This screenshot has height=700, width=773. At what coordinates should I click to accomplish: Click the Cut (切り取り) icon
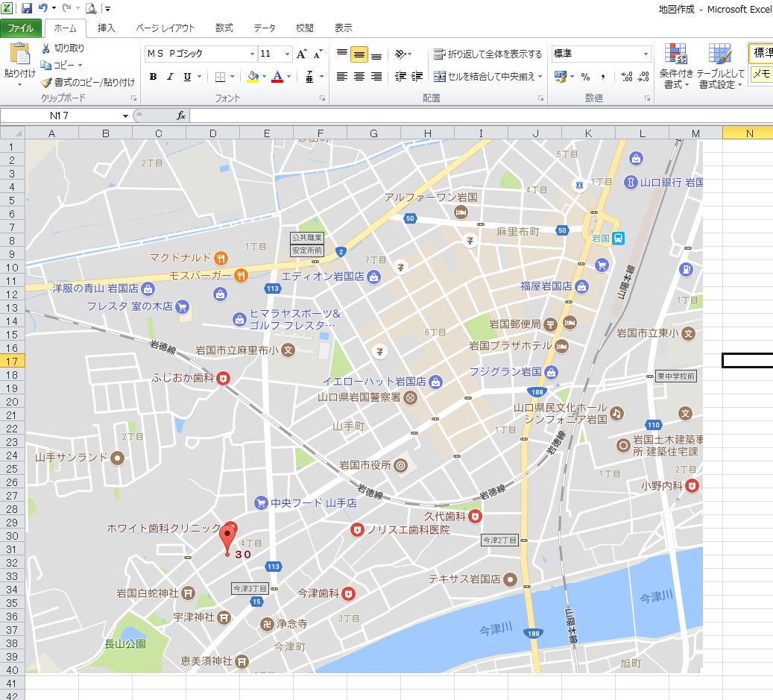[45, 46]
